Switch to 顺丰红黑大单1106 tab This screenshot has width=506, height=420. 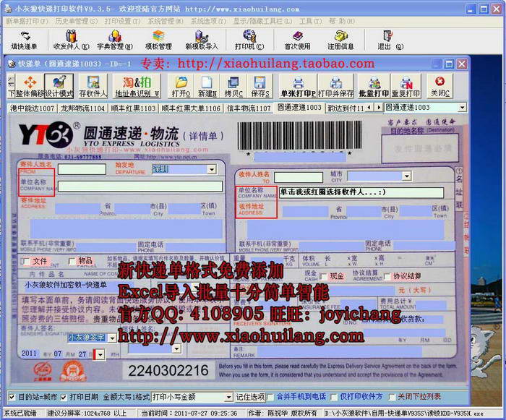(191, 108)
